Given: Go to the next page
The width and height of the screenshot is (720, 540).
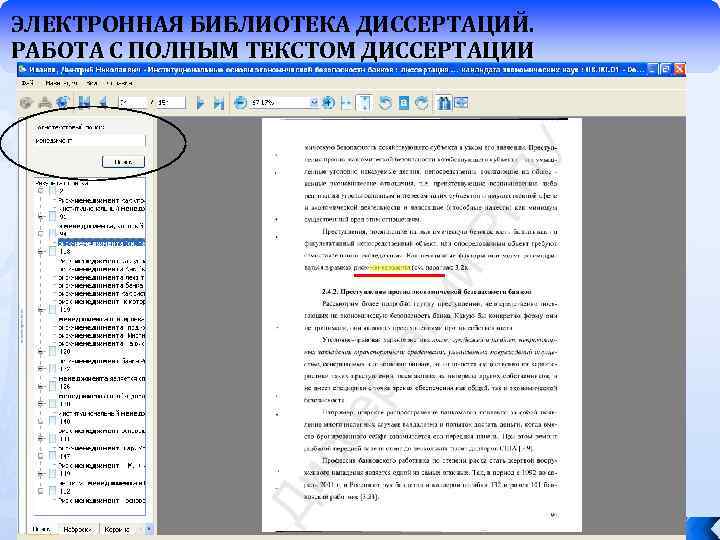Looking at the screenshot, I should pyautogui.click(x=200, y=103).
